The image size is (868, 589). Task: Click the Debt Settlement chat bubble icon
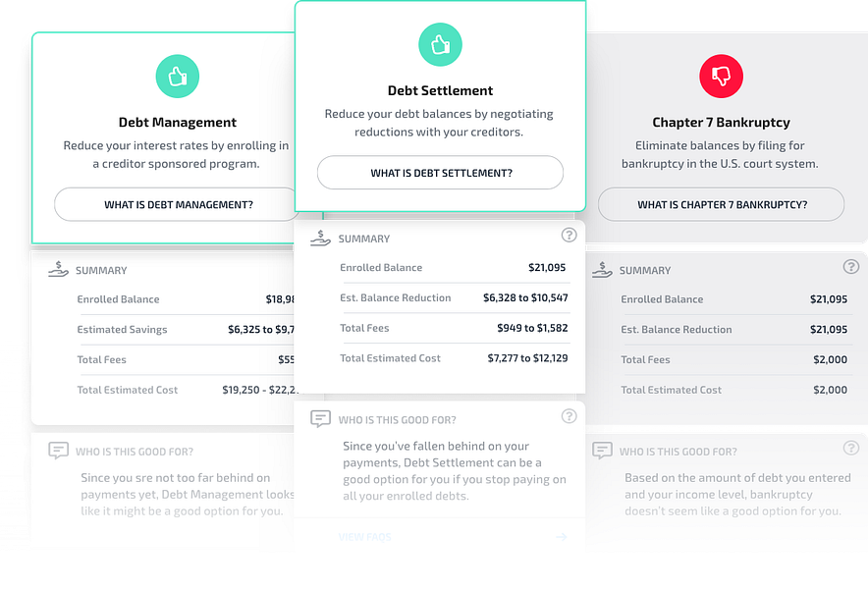(320, 419)
